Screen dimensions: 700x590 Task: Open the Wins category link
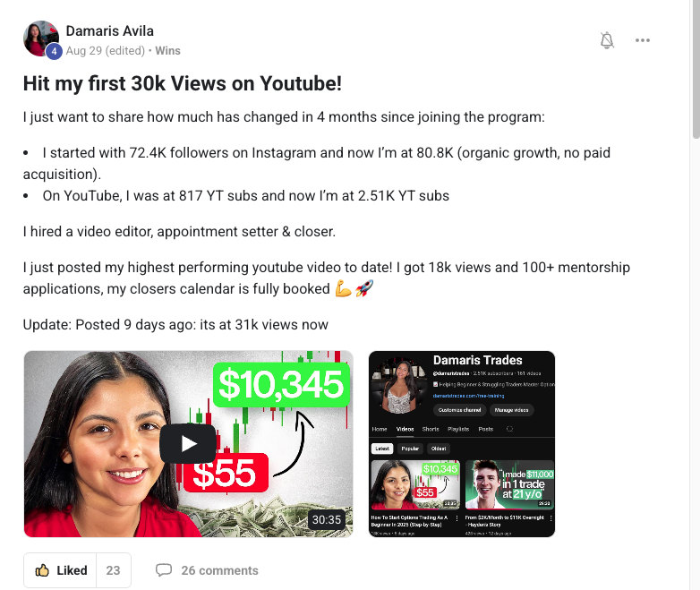pyautogui.click(x=168, y=51)
